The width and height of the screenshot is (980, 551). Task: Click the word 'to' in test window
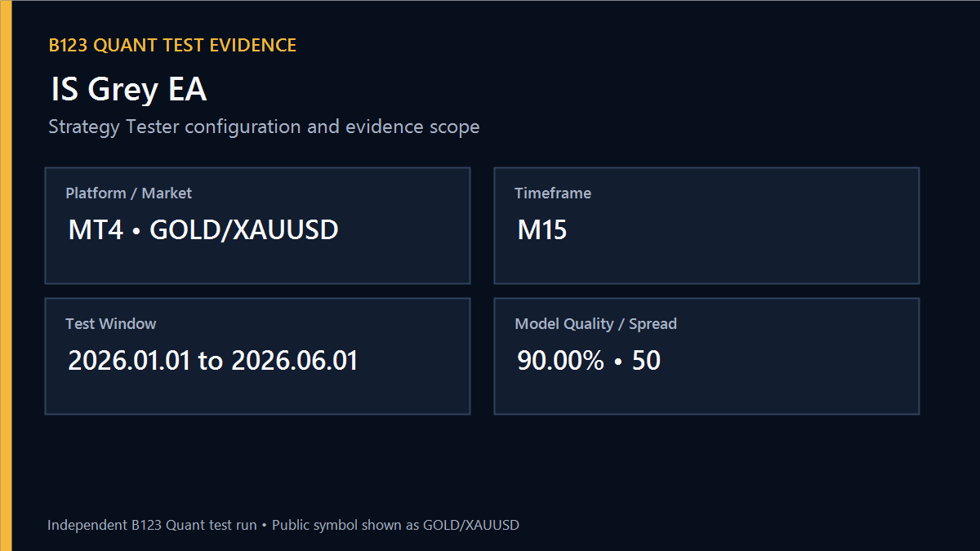click(x=211, y=362)
